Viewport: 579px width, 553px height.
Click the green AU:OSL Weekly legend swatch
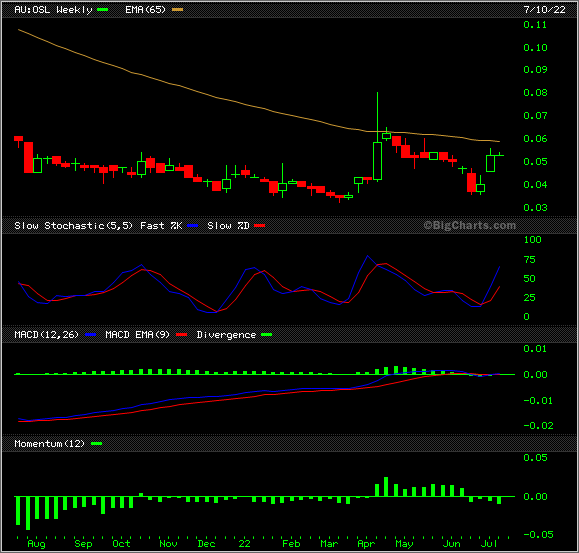[102, 10]
